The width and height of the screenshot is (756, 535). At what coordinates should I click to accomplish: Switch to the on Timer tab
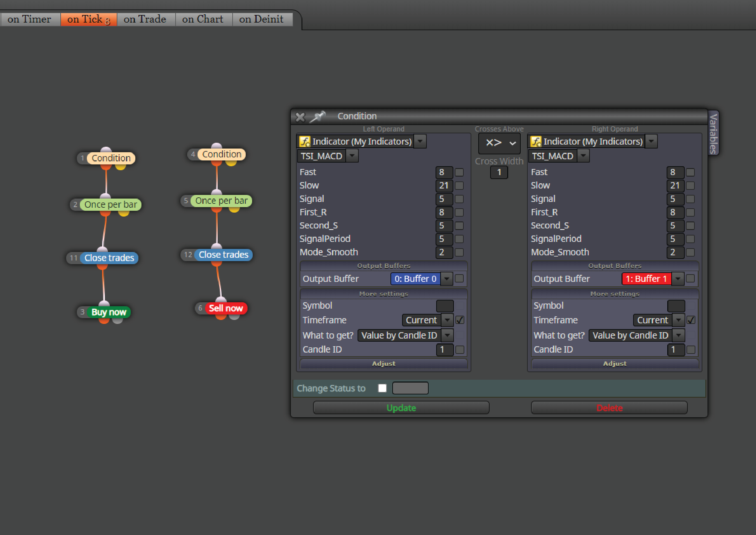[x=29, y=20]
